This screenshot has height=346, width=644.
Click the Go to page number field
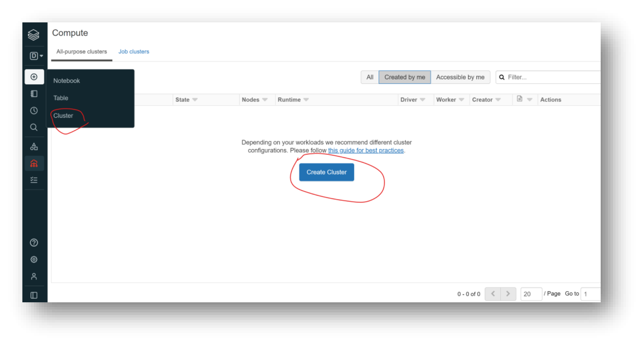click(x=591, y=294)
